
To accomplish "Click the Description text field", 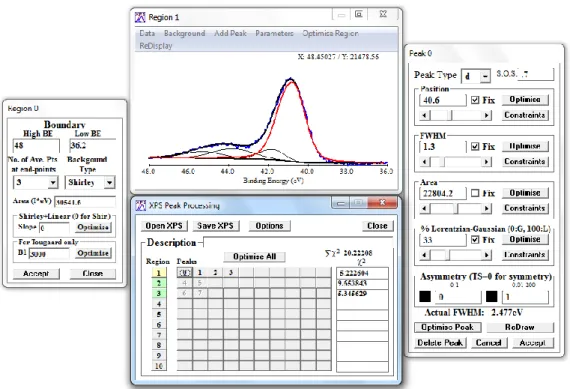I will (x=297, y=242).
